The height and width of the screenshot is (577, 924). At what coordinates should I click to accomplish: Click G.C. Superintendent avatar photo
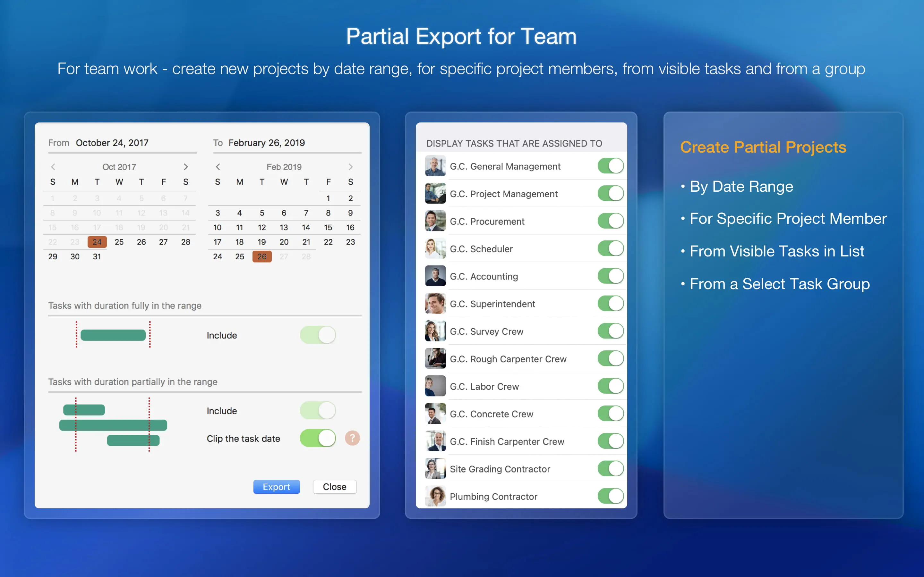pos(435,303)
